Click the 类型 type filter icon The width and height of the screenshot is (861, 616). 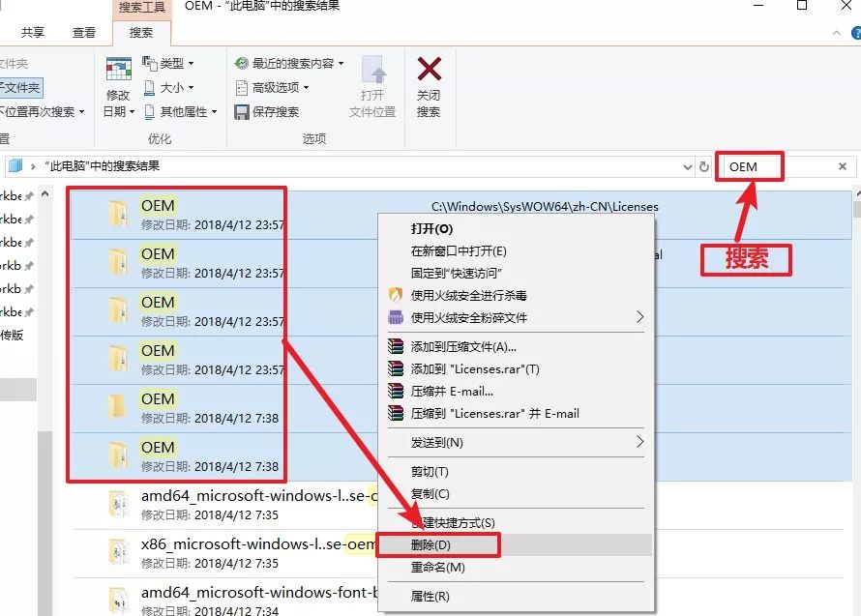click(150, 63)
